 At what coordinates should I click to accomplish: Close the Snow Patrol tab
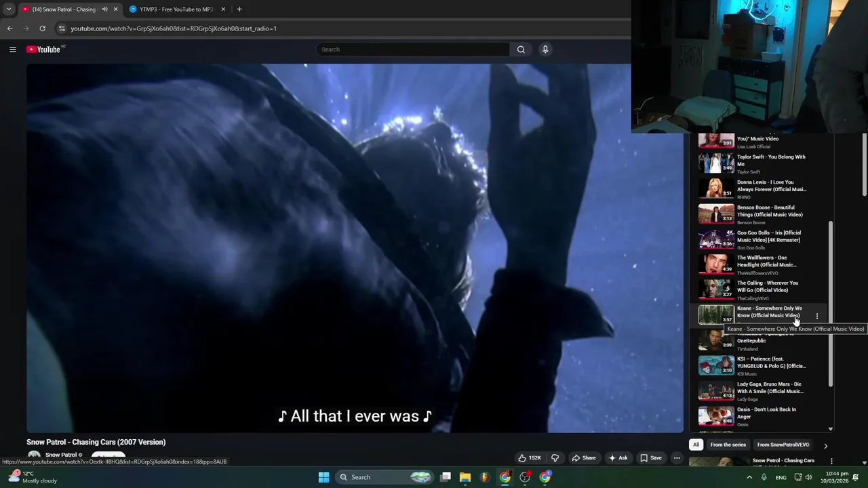[x=115, y=9]
